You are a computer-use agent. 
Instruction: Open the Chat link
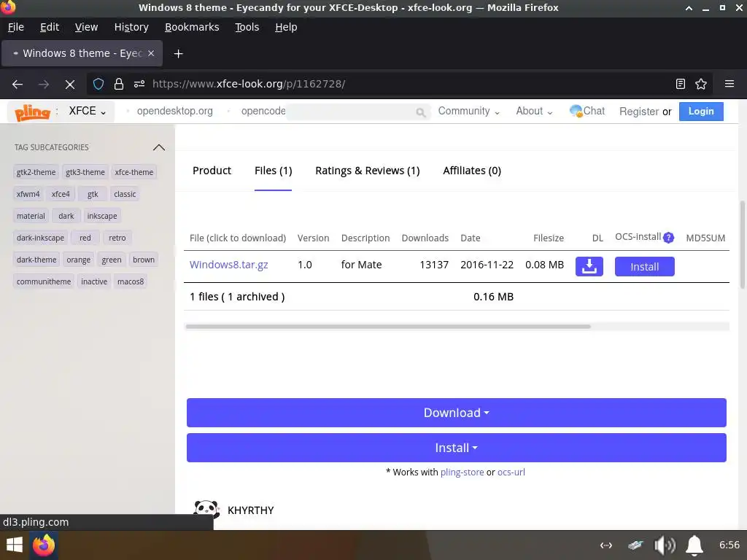click(587, 111)
